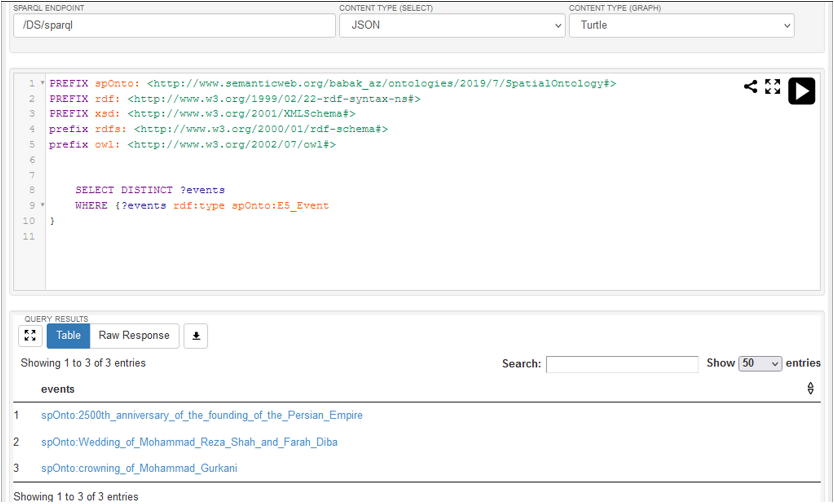Focus the results Search box
Screen dimensions: 834x504
(x=622, y=364)
